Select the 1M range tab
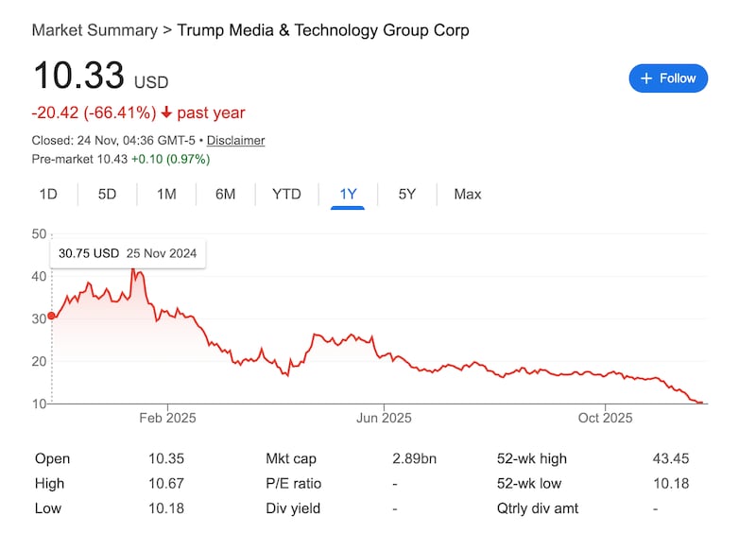The width and height of the screenshot is (756, 533). pyautogui.click(x=166, y=195)
